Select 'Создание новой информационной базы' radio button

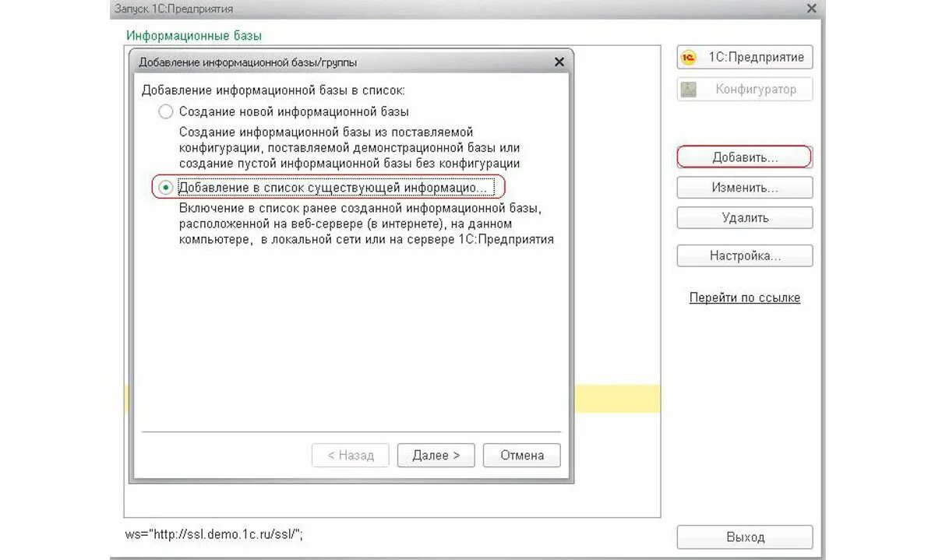tap(165, 111)
